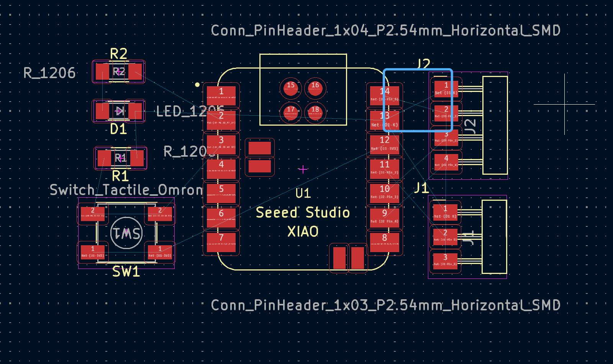613x364 pixels.
Task: Click the upper unnumbered pad left of origin
Action: [260, 148]
